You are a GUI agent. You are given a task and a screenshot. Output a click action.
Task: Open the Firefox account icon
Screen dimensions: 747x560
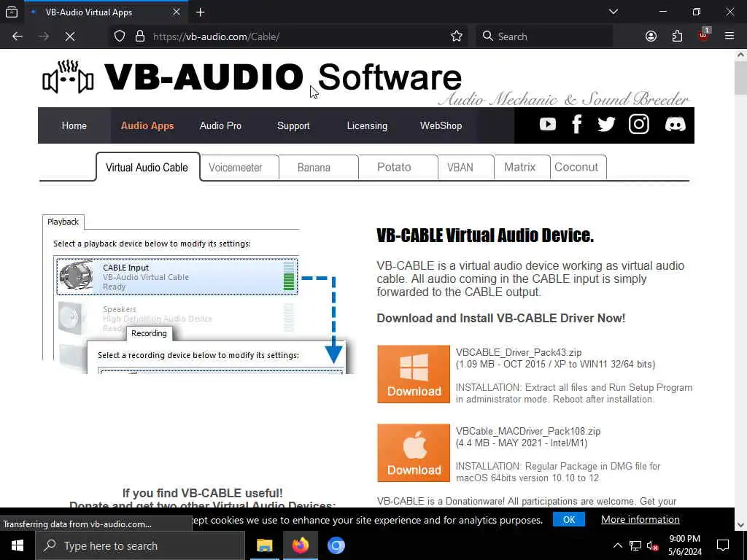pos(651,36)
